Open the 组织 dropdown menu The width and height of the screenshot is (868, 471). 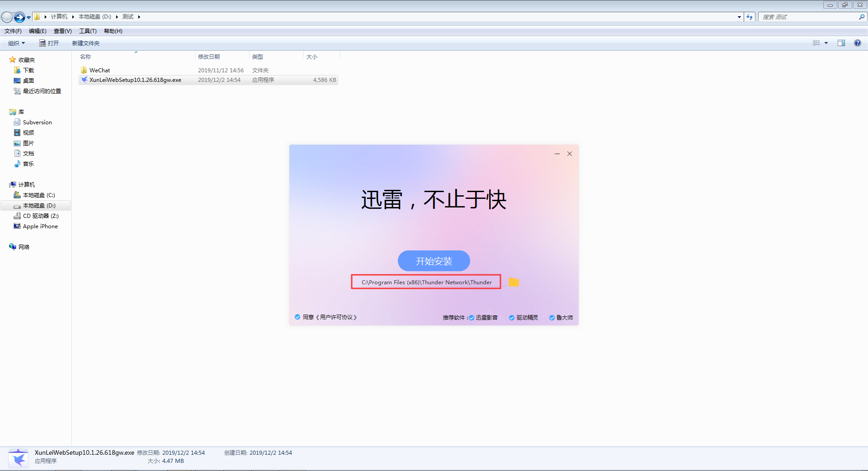pyautogui.click(x=16, y=43)
